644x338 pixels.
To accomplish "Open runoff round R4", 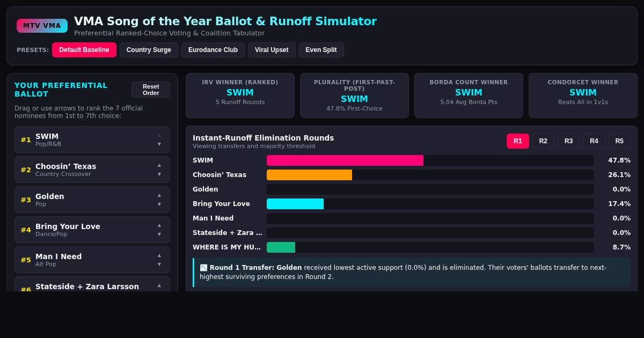I will click(x=594, y=141).
